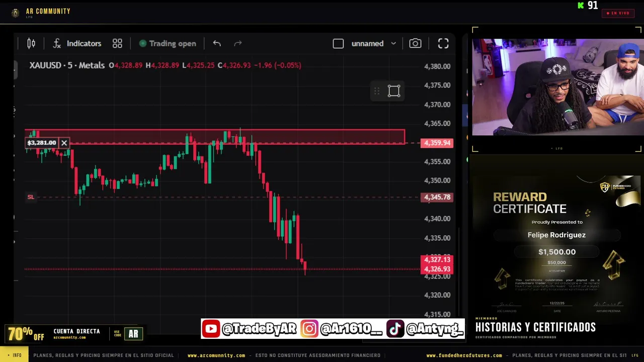The height and width of the screenshot is (362, 644).
Task: Select the rectangle drawing tool icon
Action: [x=394, y=91]
